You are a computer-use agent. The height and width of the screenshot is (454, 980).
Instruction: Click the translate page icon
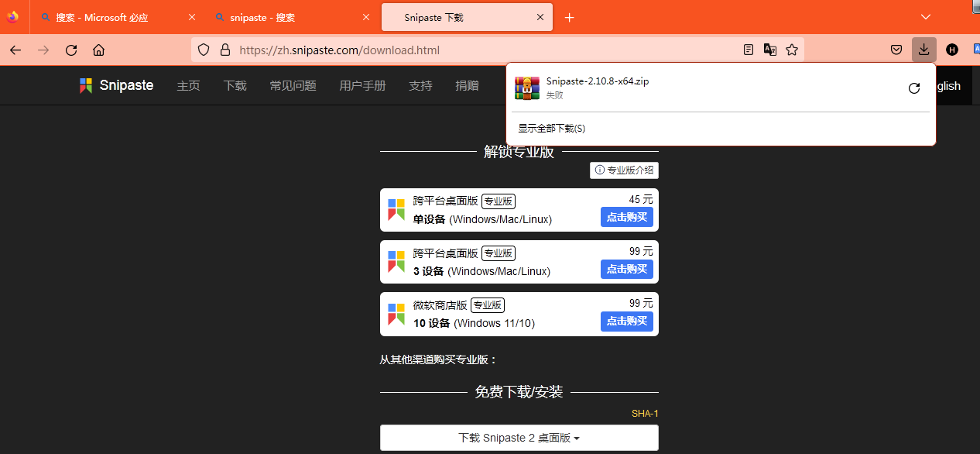tap(770, 50)
